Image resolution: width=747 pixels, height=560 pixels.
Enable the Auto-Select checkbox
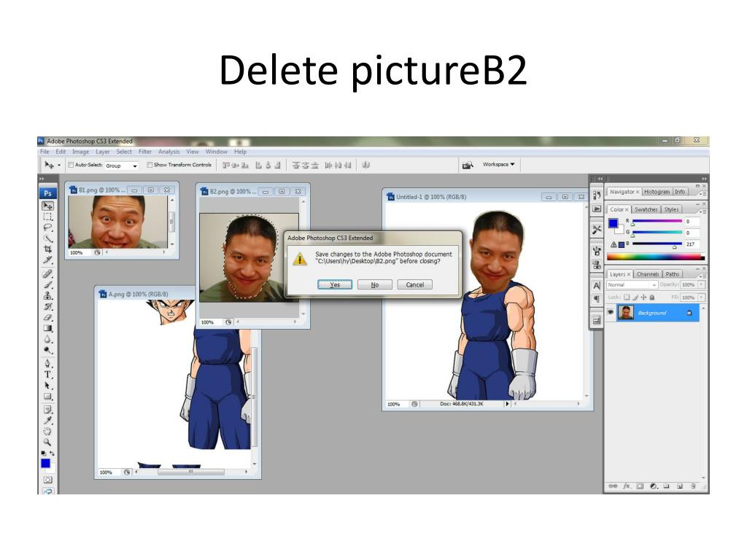tap(71, 165)
